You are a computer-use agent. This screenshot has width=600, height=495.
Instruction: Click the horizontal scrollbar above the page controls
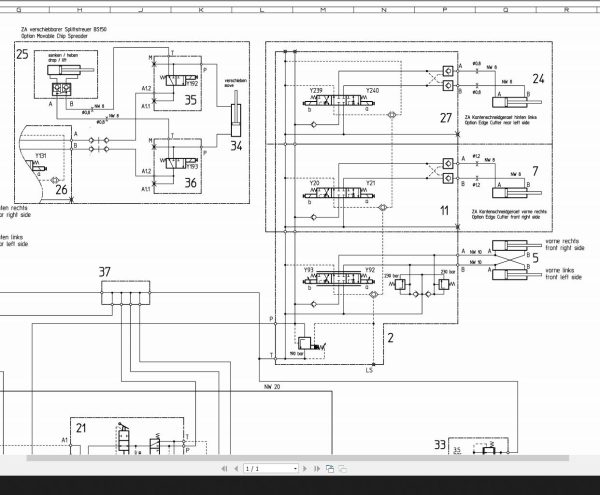click(x=298, y=458)
